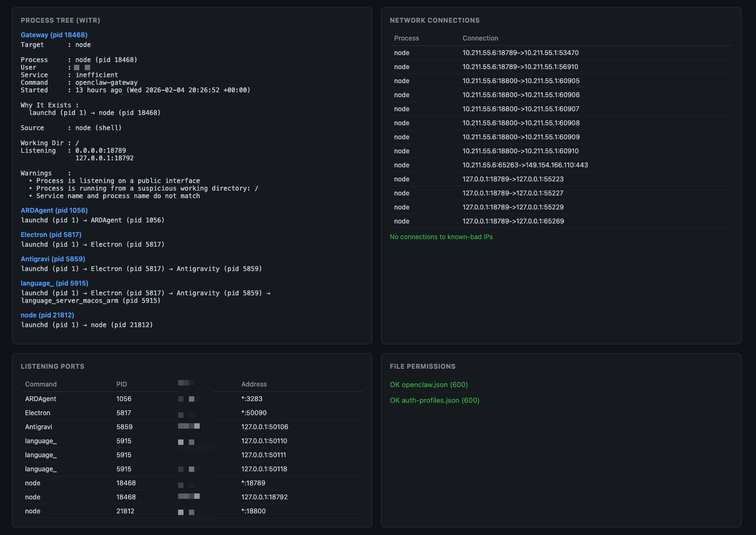This screenshot has width=756, height=535.
Task: Click the "No connections to known-bad IPs" status
Action: coord(441,237)
